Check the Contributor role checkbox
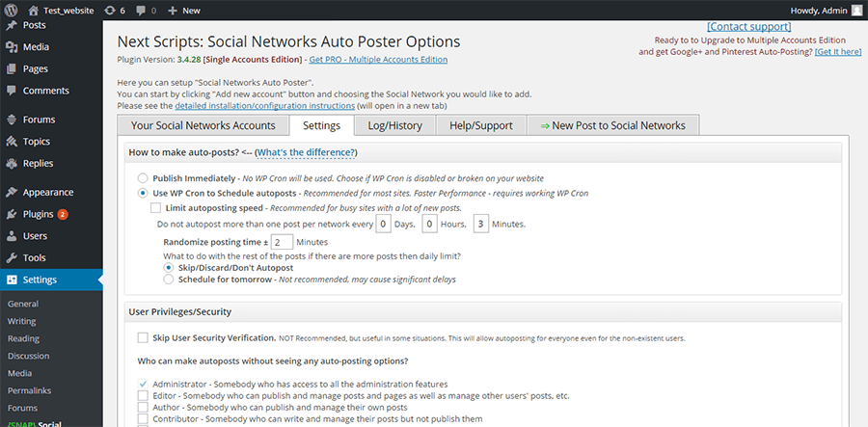The width and height of the screenshot is (868, 427). [x=143, y=418]
